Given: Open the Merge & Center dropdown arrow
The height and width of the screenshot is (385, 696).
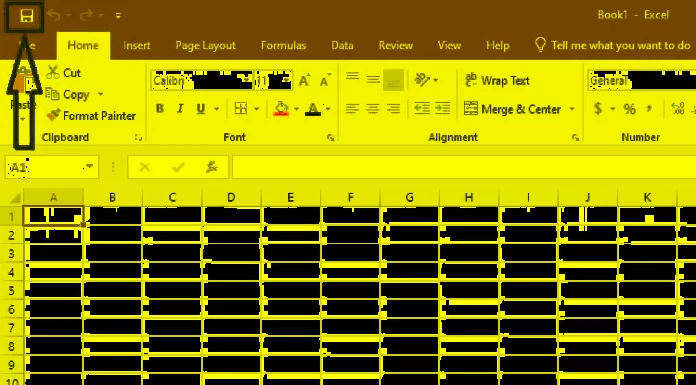Looking at the screenshot, I should (572, 109).
